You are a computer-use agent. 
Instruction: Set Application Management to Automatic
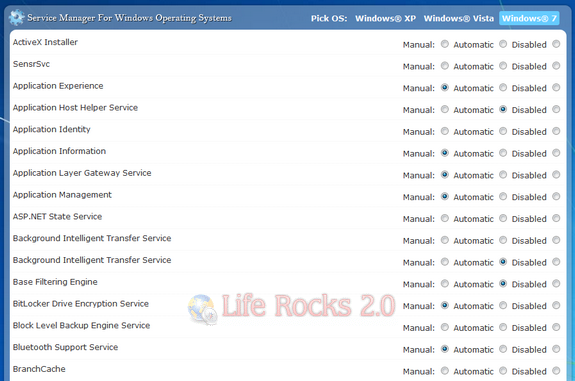[x=503, y=196]
